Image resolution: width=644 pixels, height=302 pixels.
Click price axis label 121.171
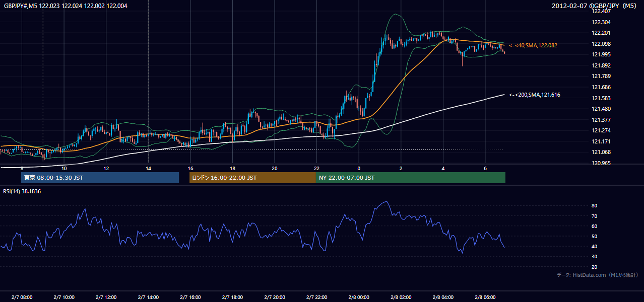[x=602, y=141]
